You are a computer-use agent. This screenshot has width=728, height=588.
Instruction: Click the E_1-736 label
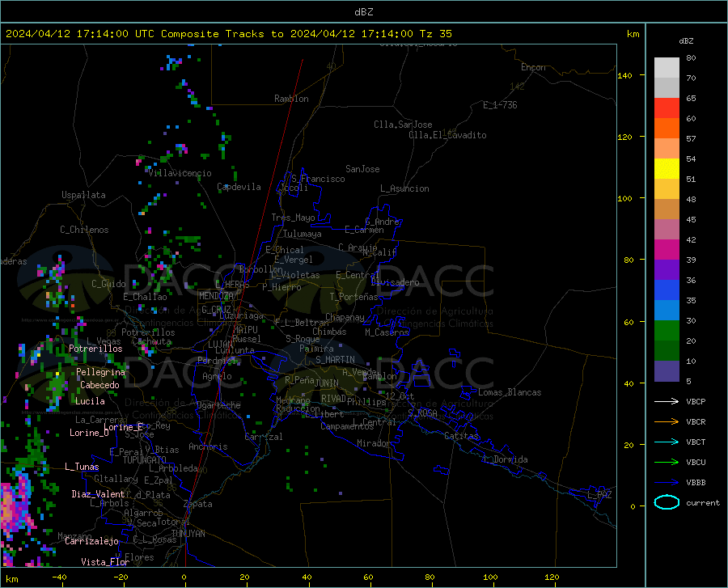point(500,105)
